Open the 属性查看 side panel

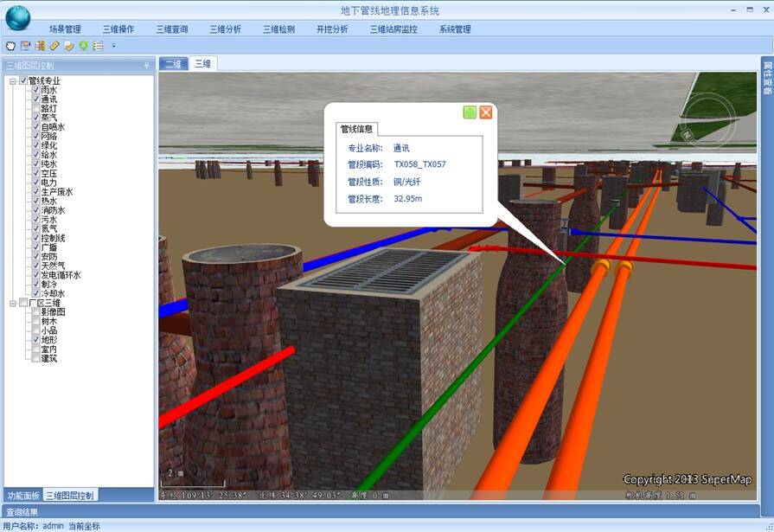click(x=766, y=78)
